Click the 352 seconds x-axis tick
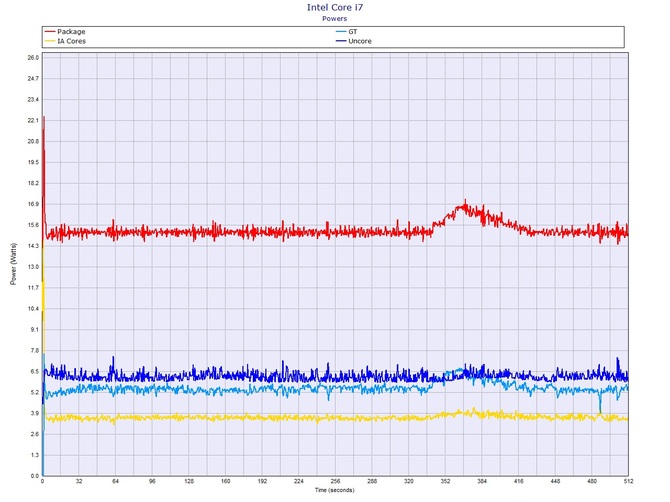The height and width of the screenshot is (502, 670). tap(445, 481)
